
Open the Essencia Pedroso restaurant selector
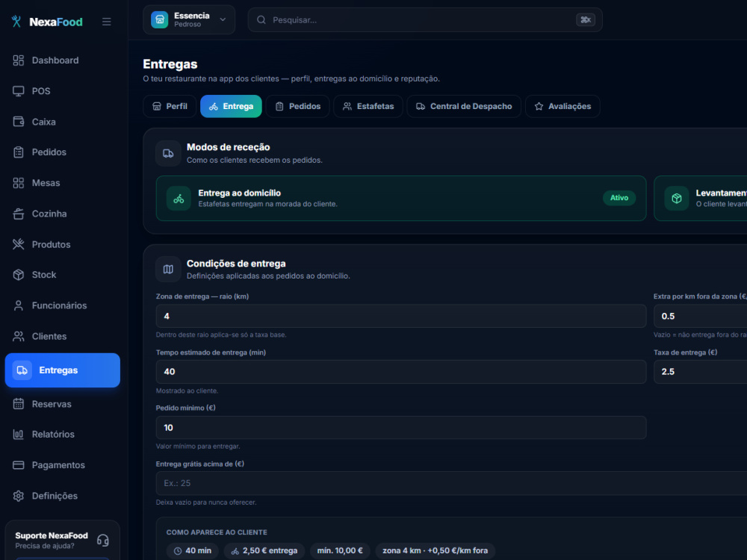pyautogui.click(x=189, y=20)
